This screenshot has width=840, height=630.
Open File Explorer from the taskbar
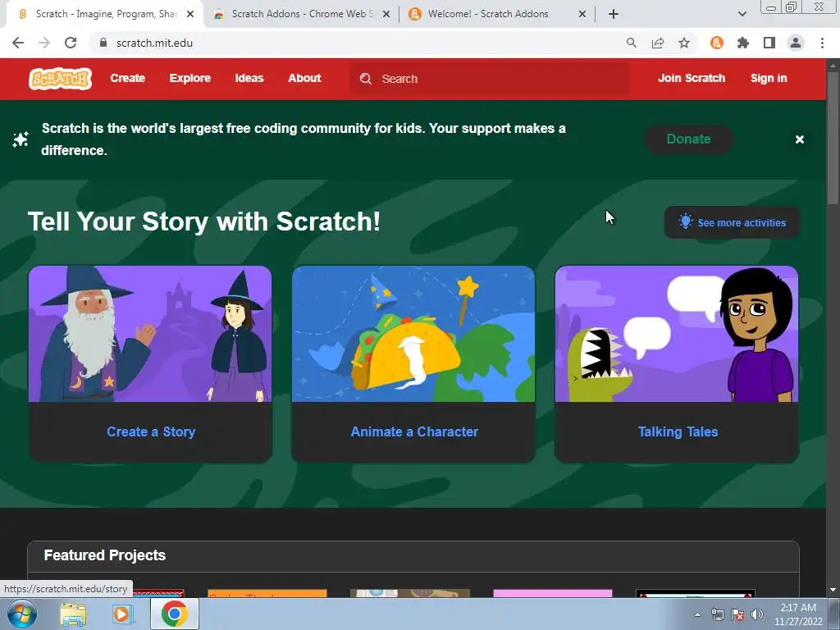[73, 614]
